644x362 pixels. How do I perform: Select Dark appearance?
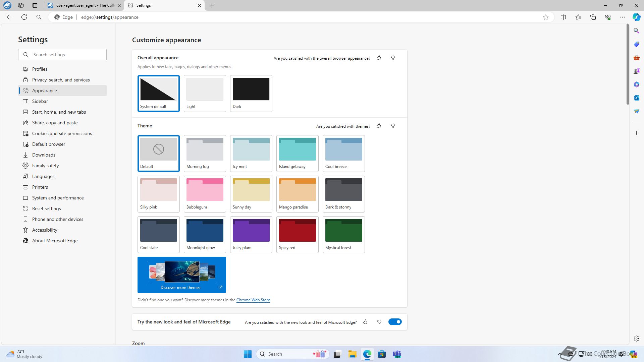[251, 93]
